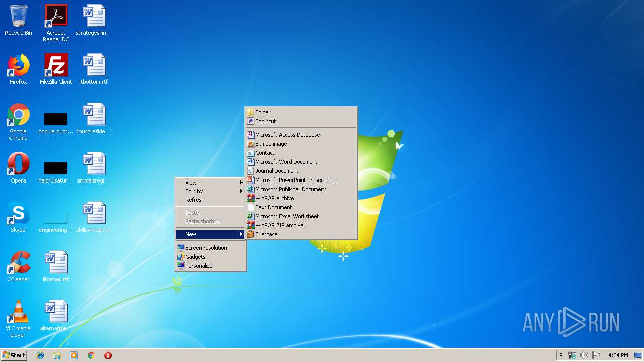Select the Firefox desktop shortcut
The width and height of the screenshot is (644, 362).
18,69
